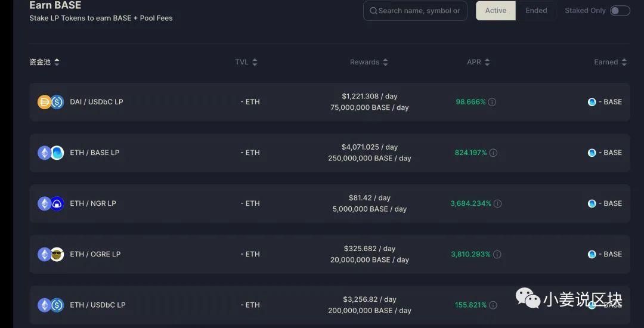
Task: Sort pools by TVL column
Action: pyautogui.click(x=246, y=62)
